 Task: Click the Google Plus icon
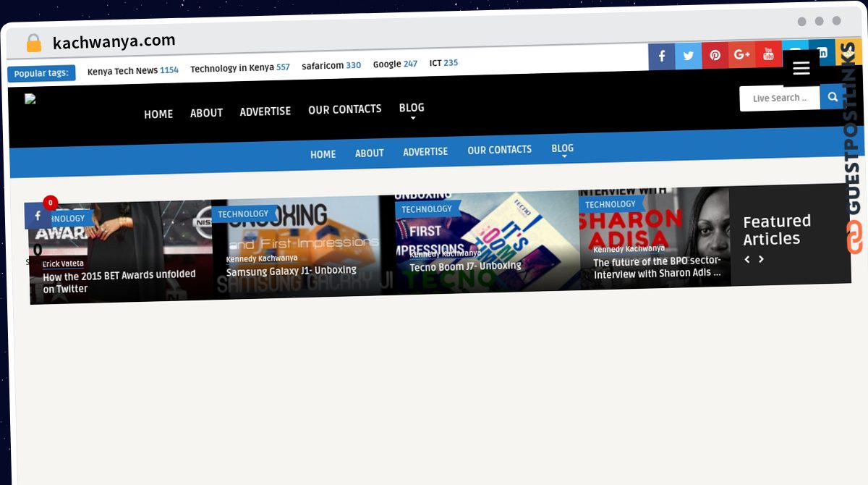click(741, 55)
